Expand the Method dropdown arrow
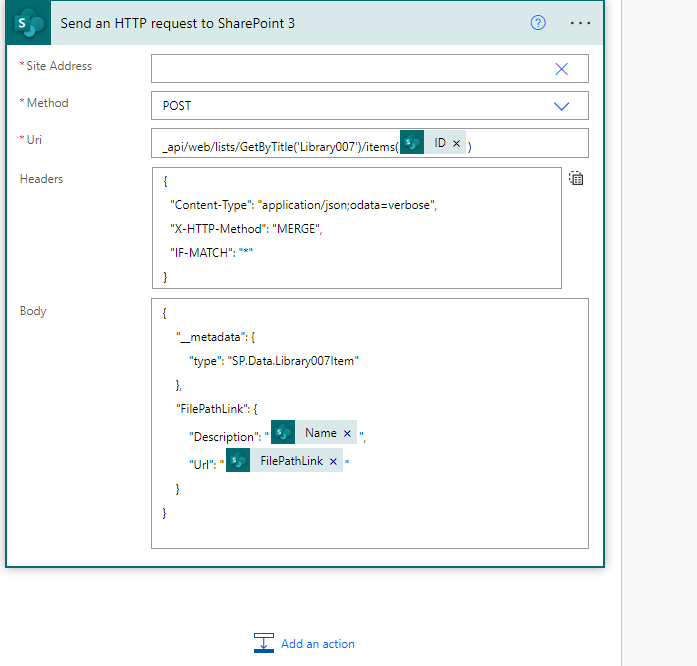This screenshot has width=697, height=666. (x=561, y=106)
